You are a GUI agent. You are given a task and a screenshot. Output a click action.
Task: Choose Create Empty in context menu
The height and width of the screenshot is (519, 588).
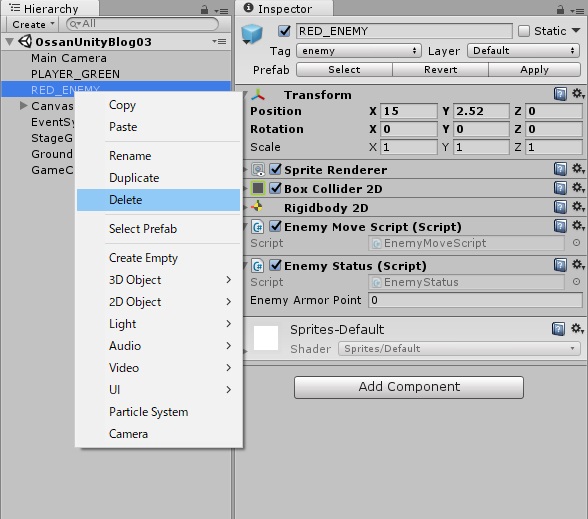(158, 258)
